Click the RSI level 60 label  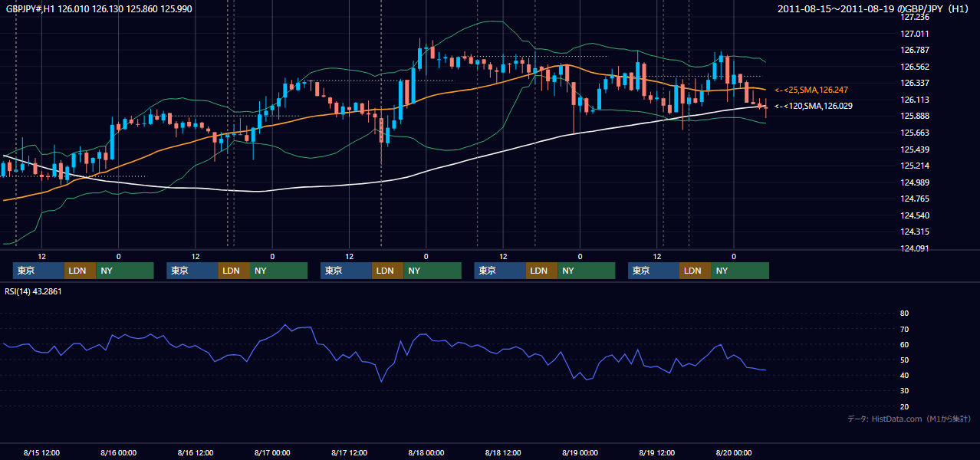pyautogui.click(x=904, y=344)
